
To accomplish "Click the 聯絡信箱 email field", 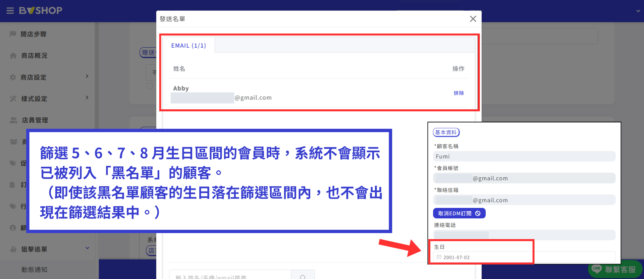I will click(524, 200).
